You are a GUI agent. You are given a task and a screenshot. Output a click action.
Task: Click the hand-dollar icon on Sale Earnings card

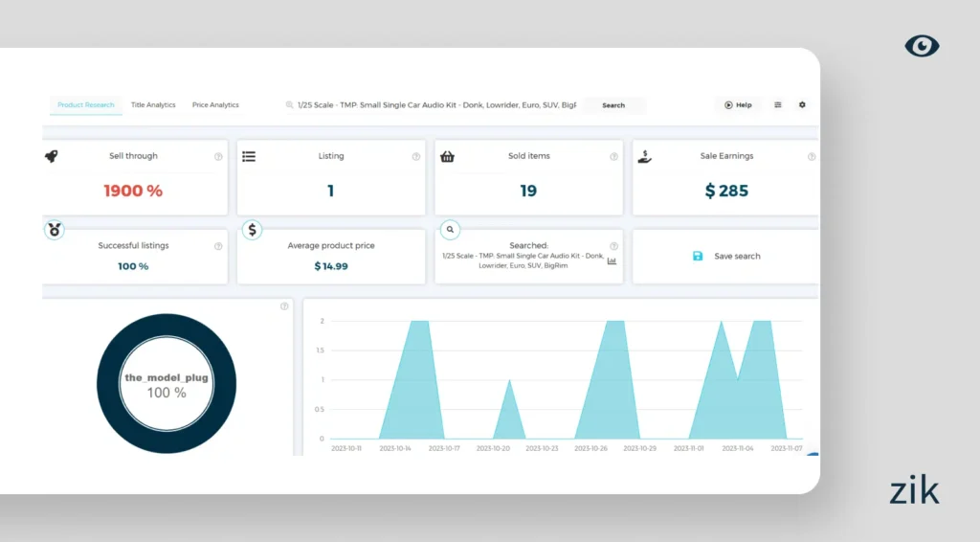point(645,156)
